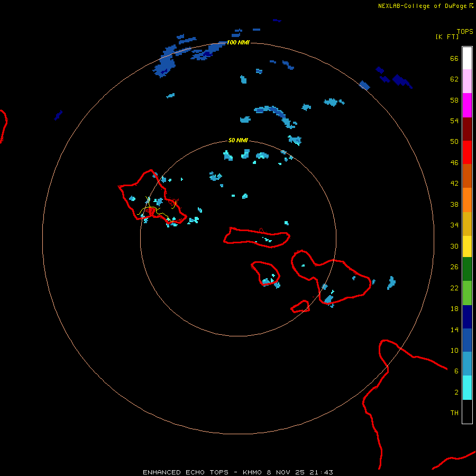
Task: Click the "[K FT]" units label
Action: [447, 36]
